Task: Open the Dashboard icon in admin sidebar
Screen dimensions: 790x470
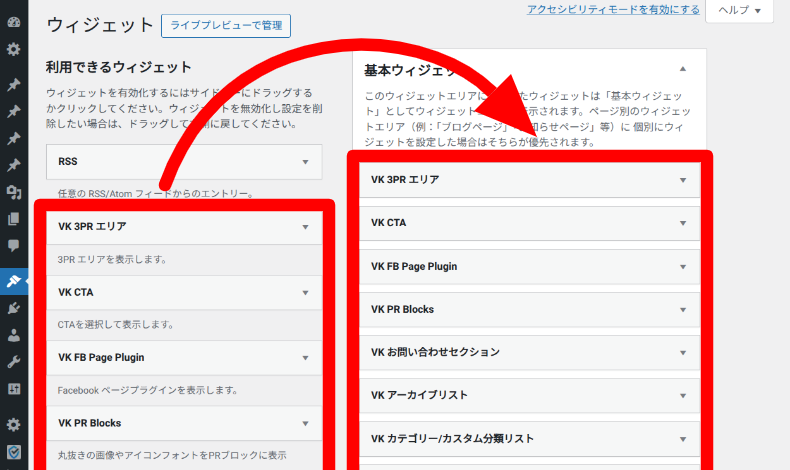Action: (x=14, y=22)
